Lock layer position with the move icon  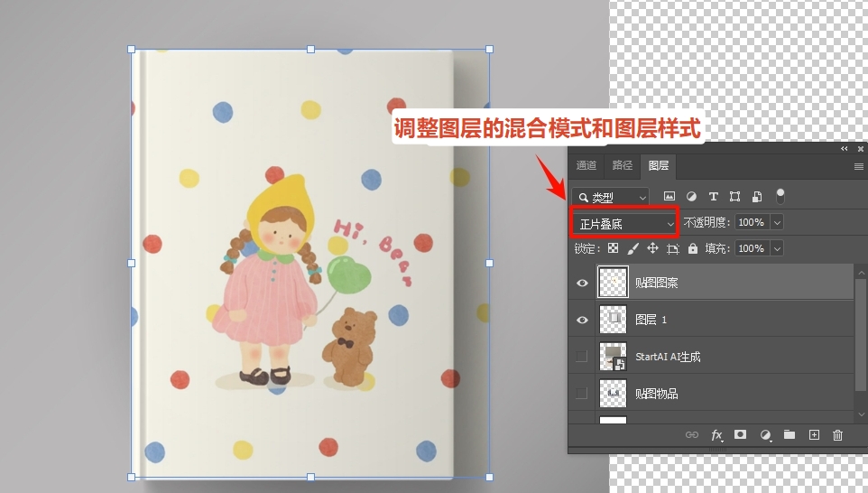652,248
